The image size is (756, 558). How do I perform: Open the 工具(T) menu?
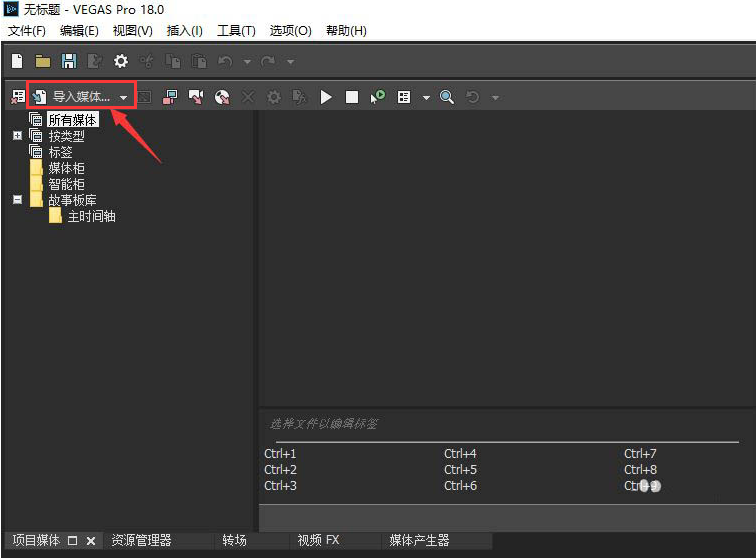tap(236, 31)
